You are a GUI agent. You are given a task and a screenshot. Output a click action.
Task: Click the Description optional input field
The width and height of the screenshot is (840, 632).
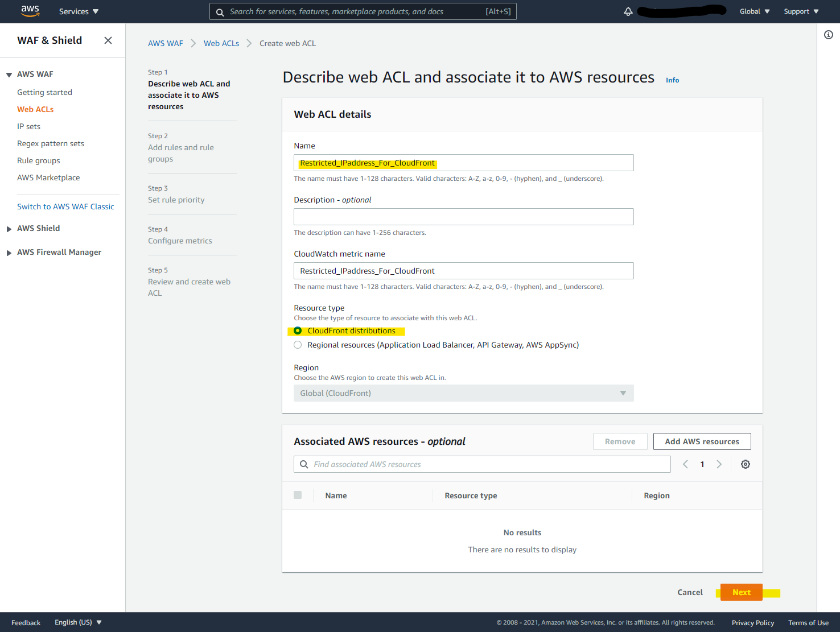pos(464,217)
